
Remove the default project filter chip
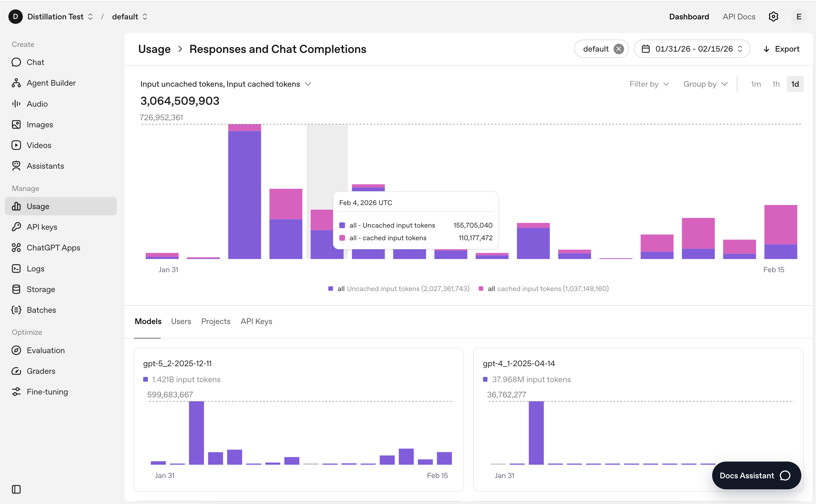click(619, 49)
